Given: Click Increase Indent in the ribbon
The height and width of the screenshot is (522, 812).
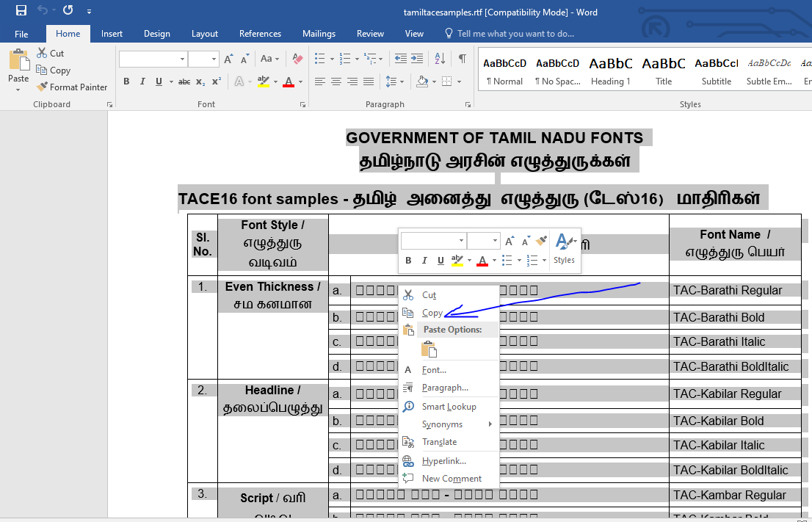Looking at the screenshot, I should pos(417,59).
